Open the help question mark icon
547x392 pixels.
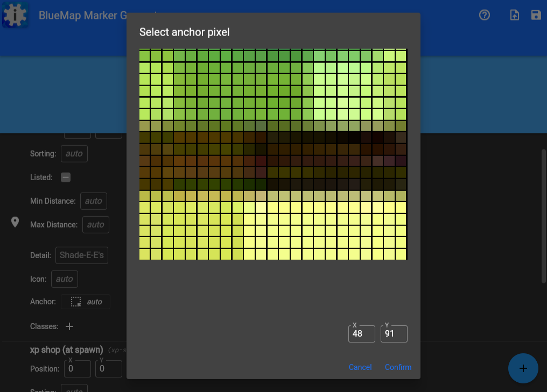point(485,15)
